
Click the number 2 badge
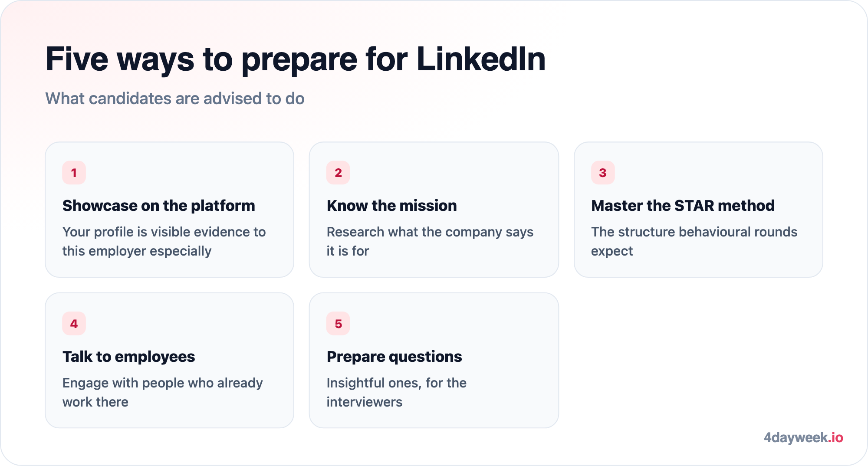[x=338, y=173]
